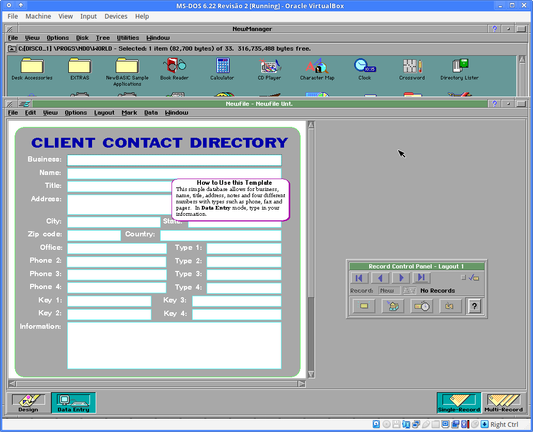Viewport: 533px width, 432px height.
Task: Open the Calculator application icon
Action: click(222, 69)
